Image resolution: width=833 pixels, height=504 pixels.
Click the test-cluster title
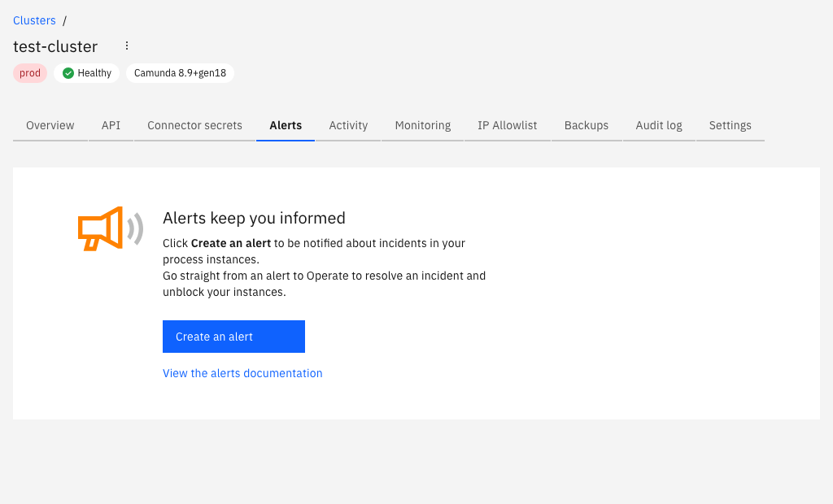[x=55, y=46]
